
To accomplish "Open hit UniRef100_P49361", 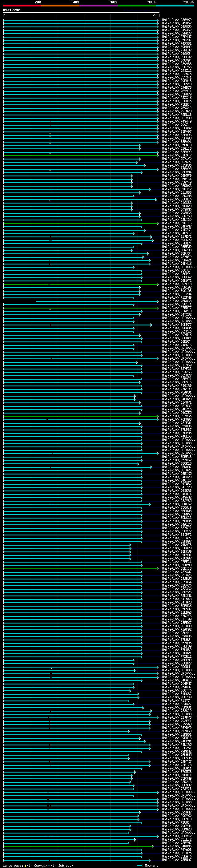I will pyautogui.click(x=176, y=43).
